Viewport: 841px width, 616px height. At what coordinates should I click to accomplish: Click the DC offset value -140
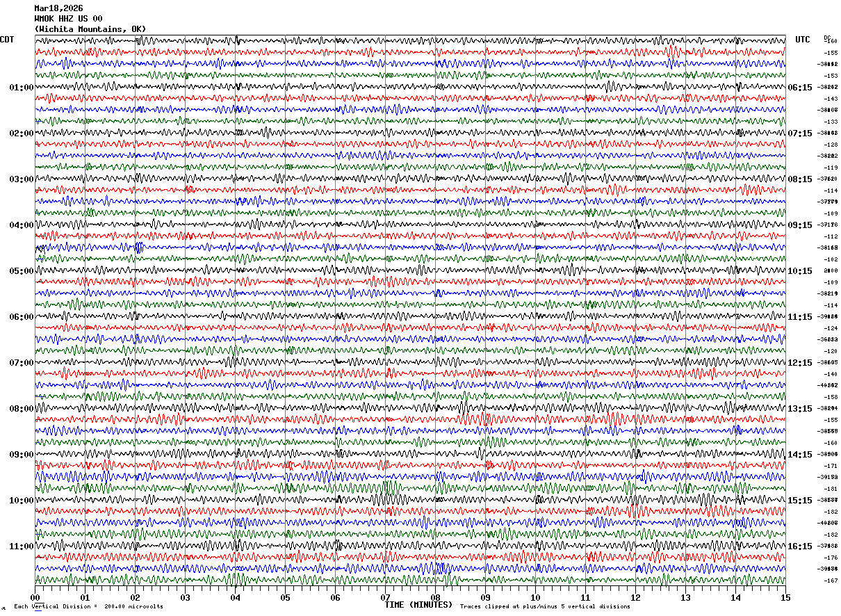[x=831, y=374]
